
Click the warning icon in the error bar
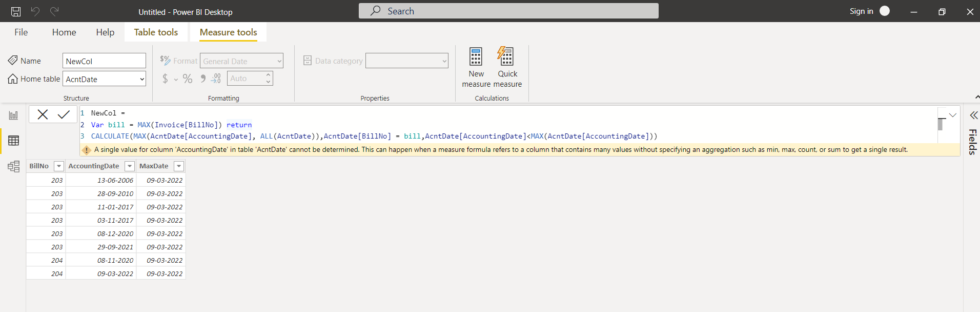86,150
